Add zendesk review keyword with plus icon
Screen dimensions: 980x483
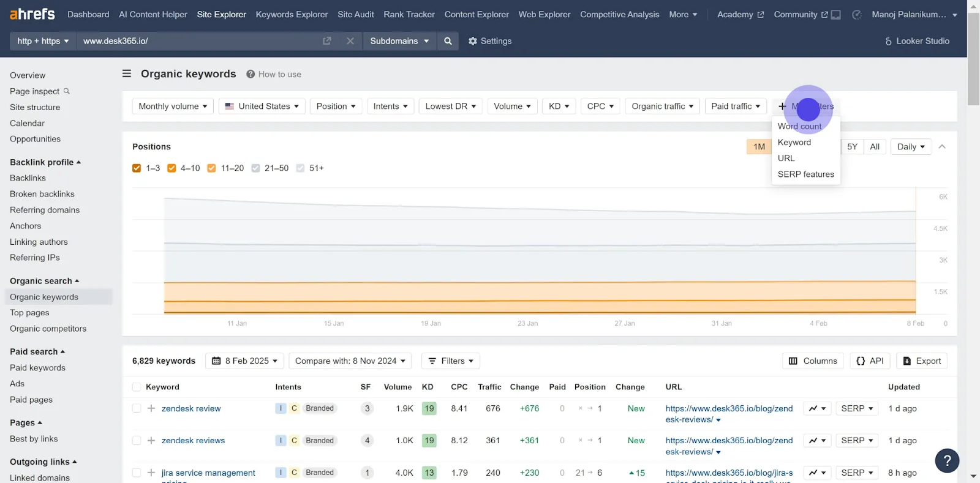click(x=151, y=408)
